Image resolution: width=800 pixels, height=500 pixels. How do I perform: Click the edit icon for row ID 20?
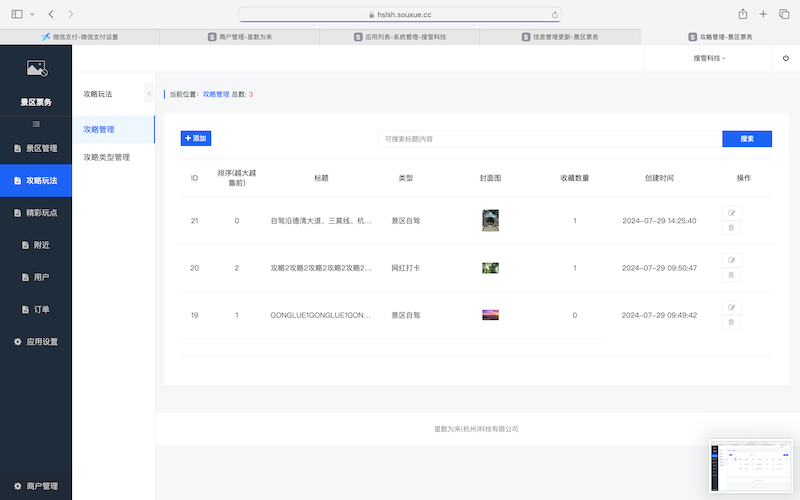tap(731, 260)
